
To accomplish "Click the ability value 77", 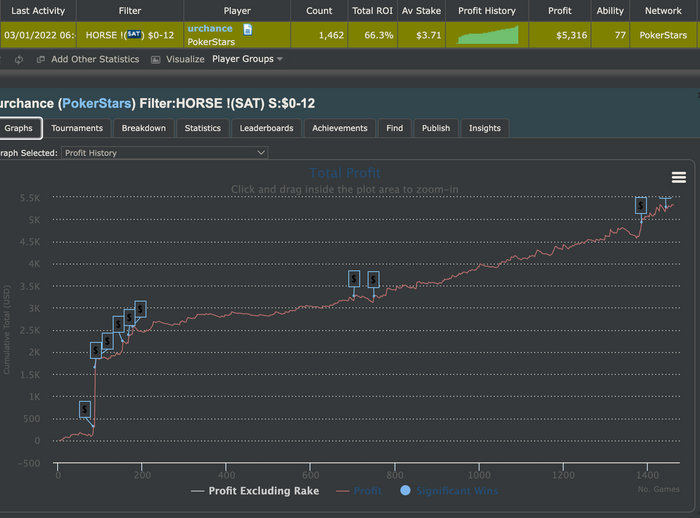I will pyautogui.click(x=610, y=35).
